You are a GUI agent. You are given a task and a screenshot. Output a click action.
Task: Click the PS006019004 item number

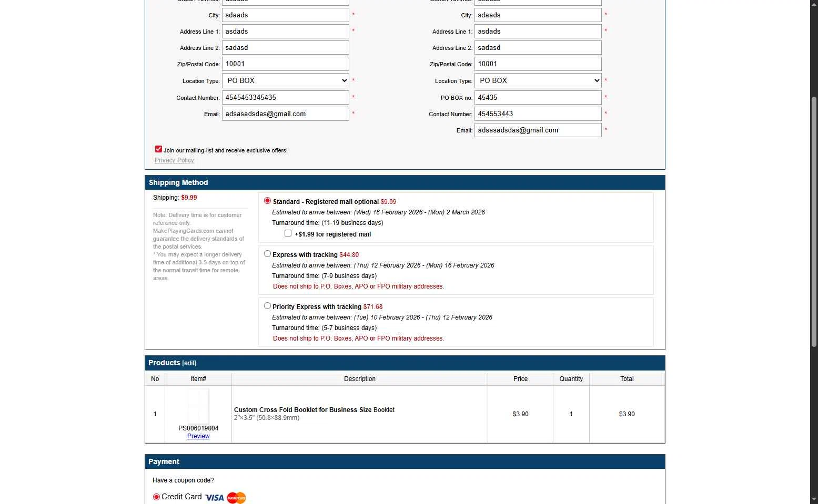198,428
